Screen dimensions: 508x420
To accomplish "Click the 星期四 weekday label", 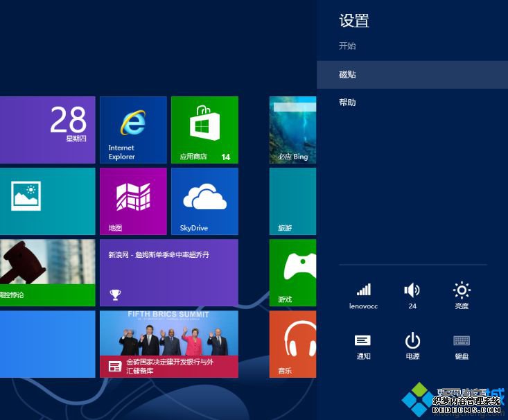I will [x=76, y=139].
